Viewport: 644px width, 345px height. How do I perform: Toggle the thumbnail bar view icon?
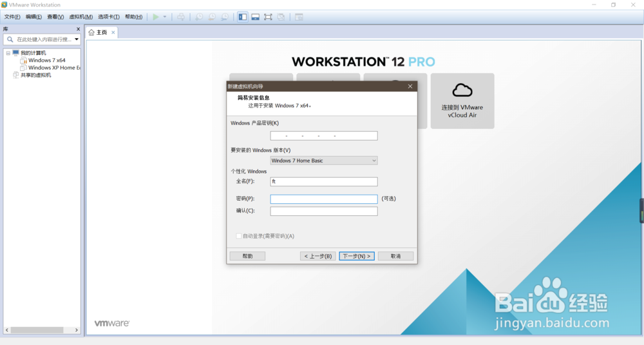click(256, 17)
